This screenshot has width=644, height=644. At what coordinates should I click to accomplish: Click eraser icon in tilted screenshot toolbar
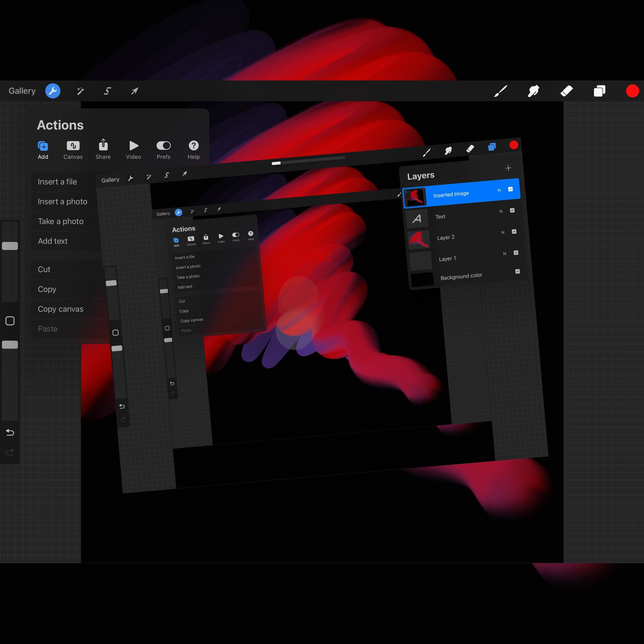470,149
